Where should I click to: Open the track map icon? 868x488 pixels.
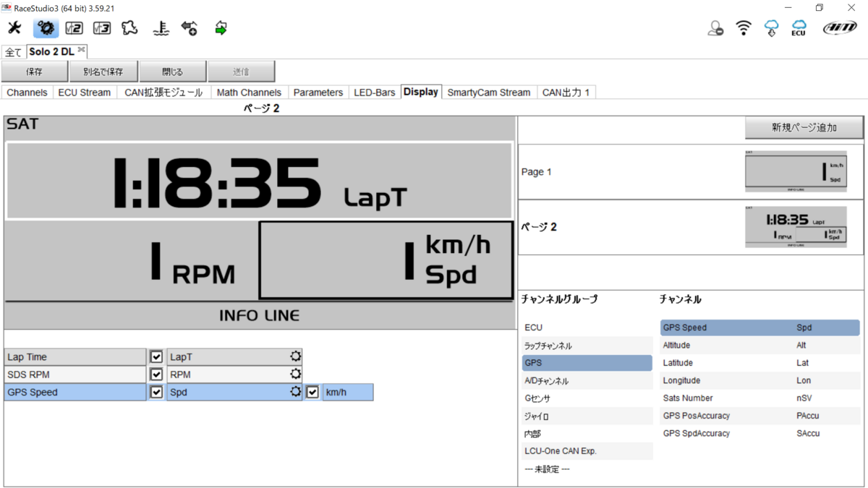tap(129, 28)
